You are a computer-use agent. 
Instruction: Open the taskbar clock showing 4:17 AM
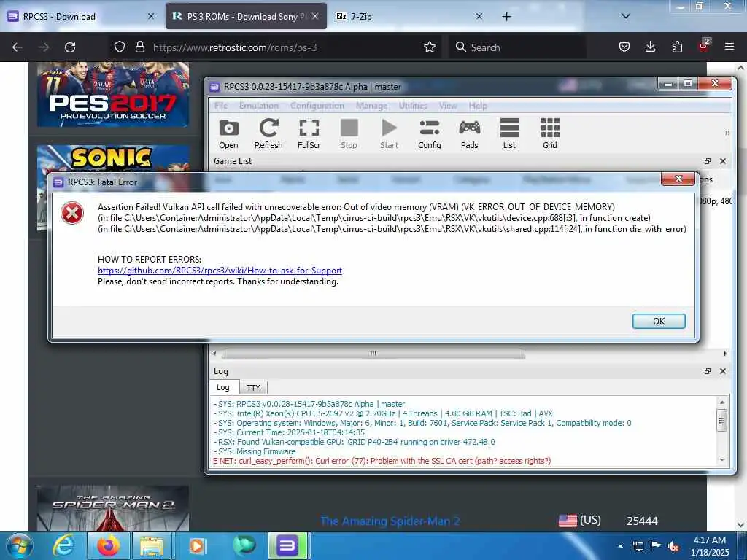pyautogui.click(x=710, y=546)
